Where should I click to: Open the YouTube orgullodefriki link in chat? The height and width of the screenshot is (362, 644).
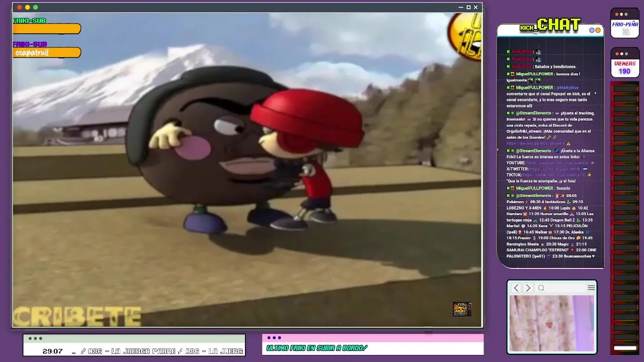click(557, 163)
